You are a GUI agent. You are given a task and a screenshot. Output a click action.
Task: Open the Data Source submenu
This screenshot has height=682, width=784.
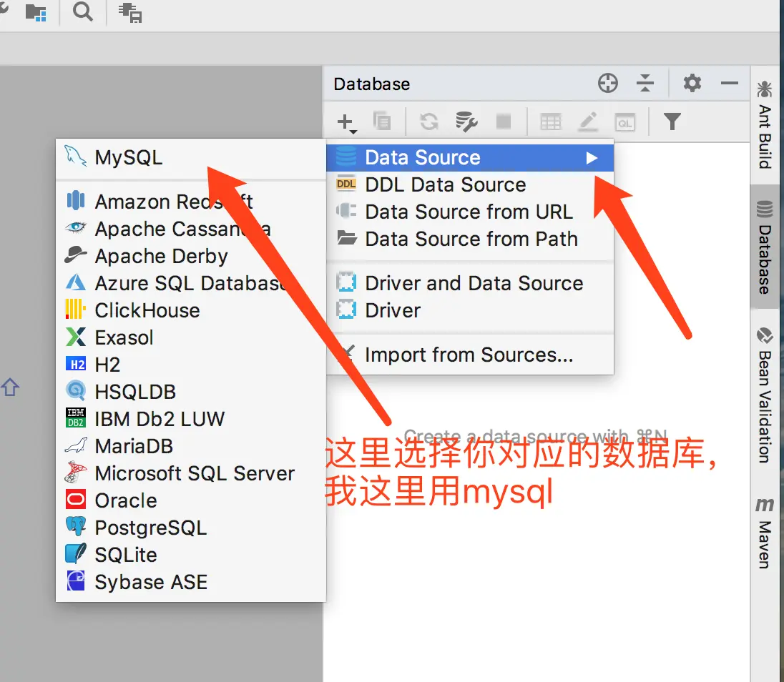point(470,158)
